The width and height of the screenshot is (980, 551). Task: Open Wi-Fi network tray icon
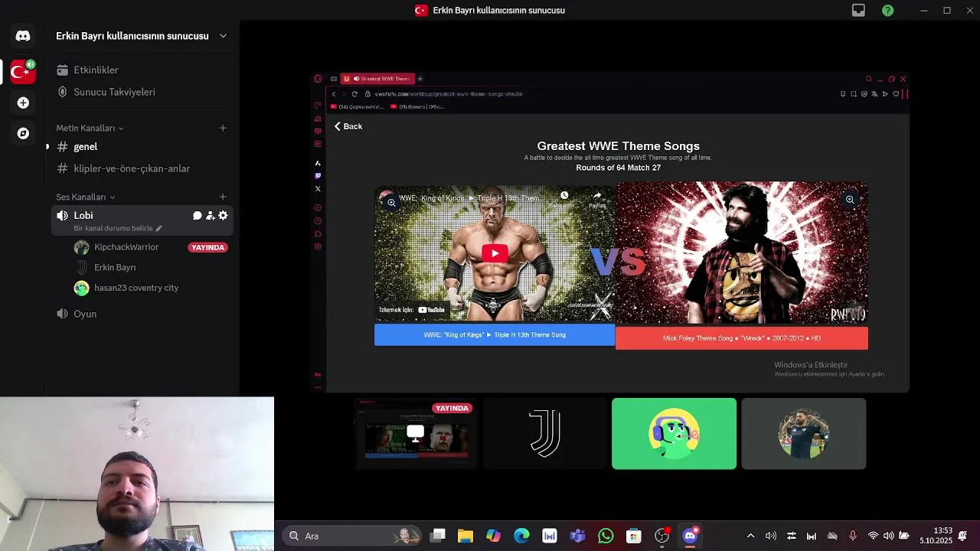pyautogui.click(x=873, y=536)
